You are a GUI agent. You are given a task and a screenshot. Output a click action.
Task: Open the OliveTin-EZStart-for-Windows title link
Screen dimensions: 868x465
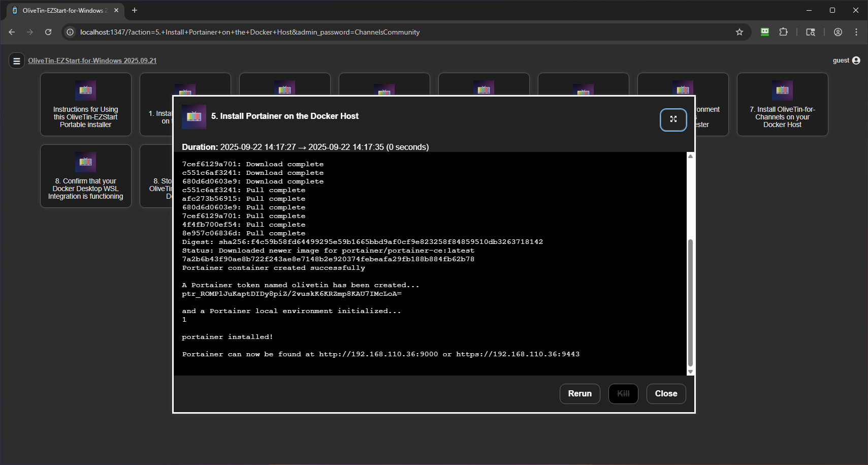92,60
